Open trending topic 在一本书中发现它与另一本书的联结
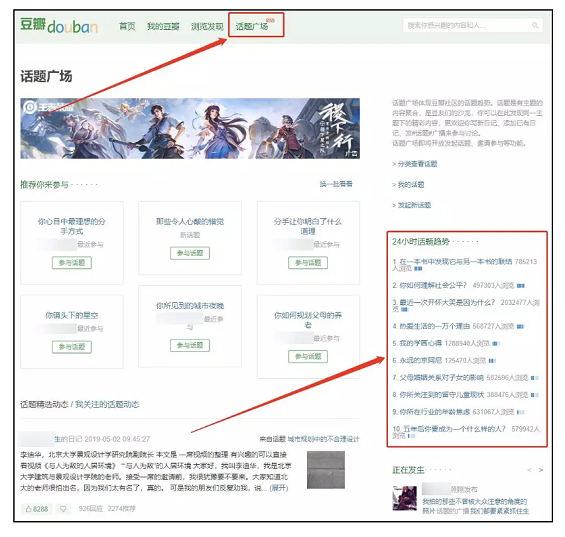Screen dimensions: 565x537 pyautogui.click(x=455, y=262)
